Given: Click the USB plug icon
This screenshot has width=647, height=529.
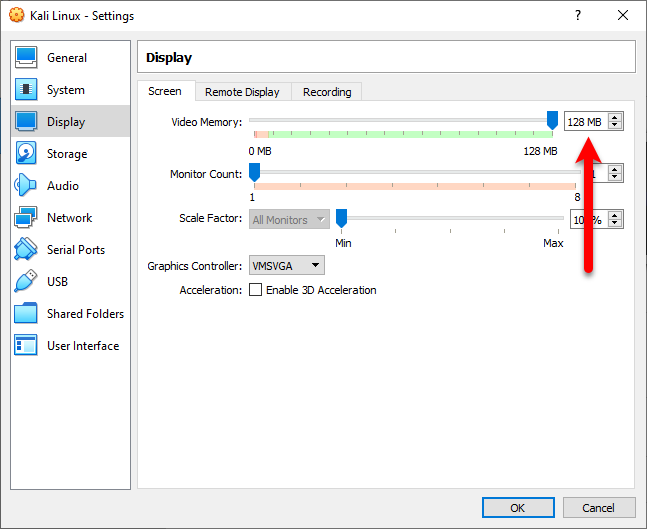Looking at the screenshot, I should coord(26,281).
